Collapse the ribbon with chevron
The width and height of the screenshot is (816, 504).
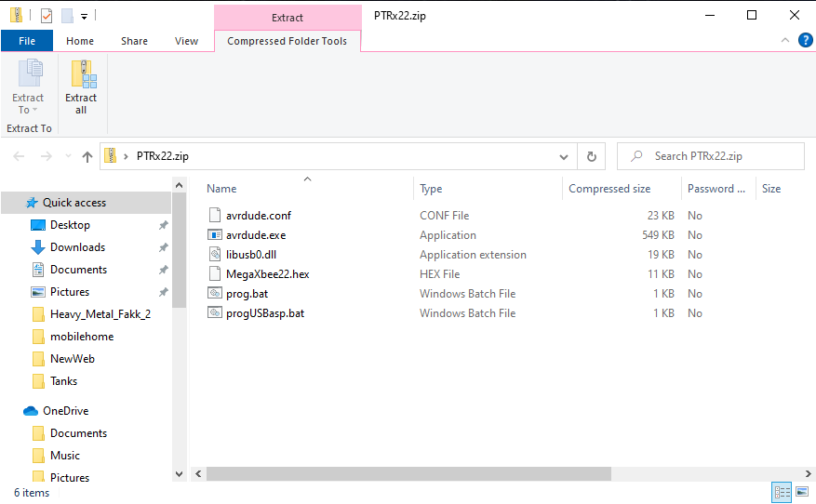point(785,40)
